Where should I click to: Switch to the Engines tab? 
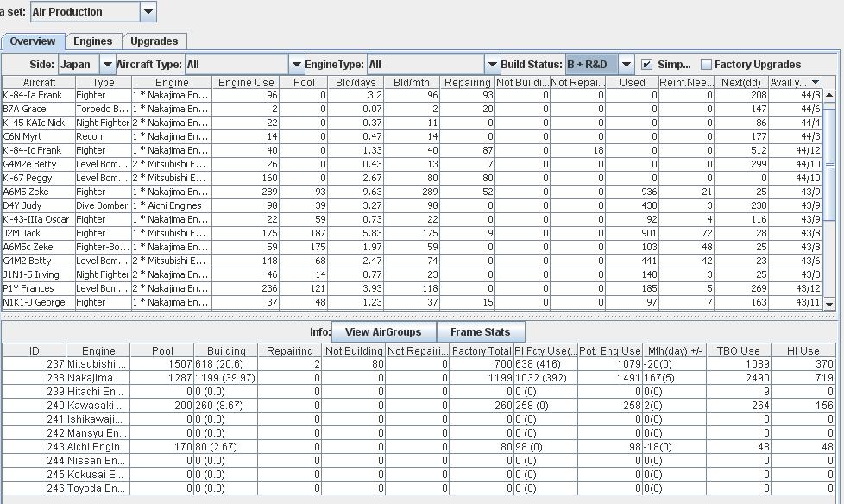tap(92, 41)
